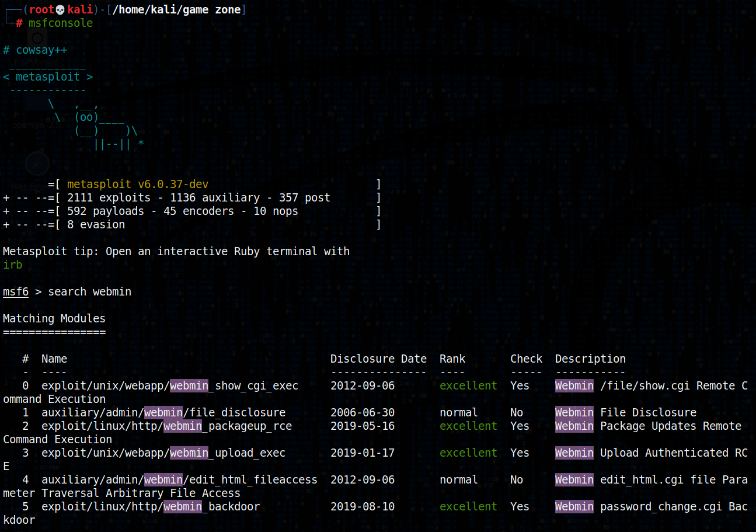Viewport: 756px width, 532px height.
Task: Click the '< metasploit >' banner text
Action: coord(48,77)
